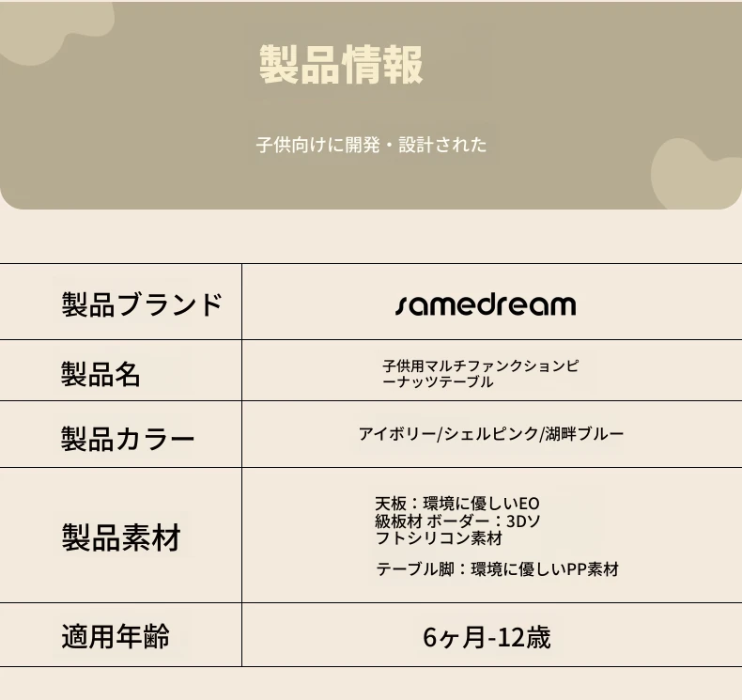
Task: Click the subtitle 子供向けに開発・設計された
Action: point(372,145)
